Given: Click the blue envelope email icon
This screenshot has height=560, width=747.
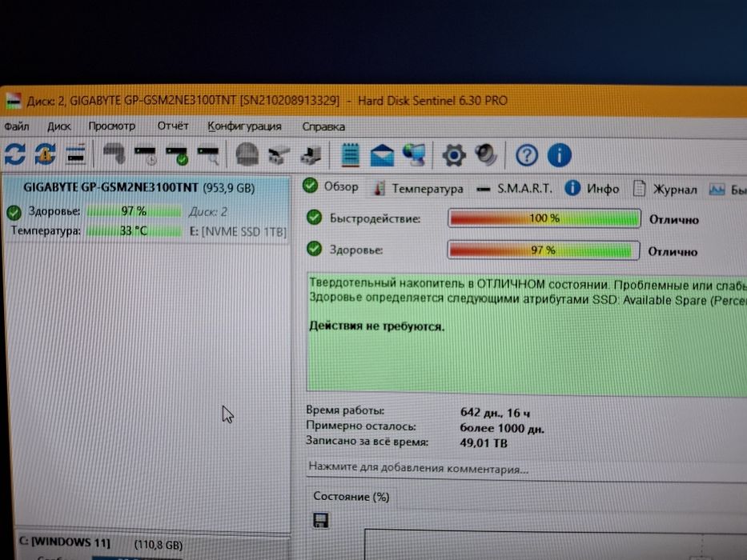Looking at the screenshot, I should point(382,155).
